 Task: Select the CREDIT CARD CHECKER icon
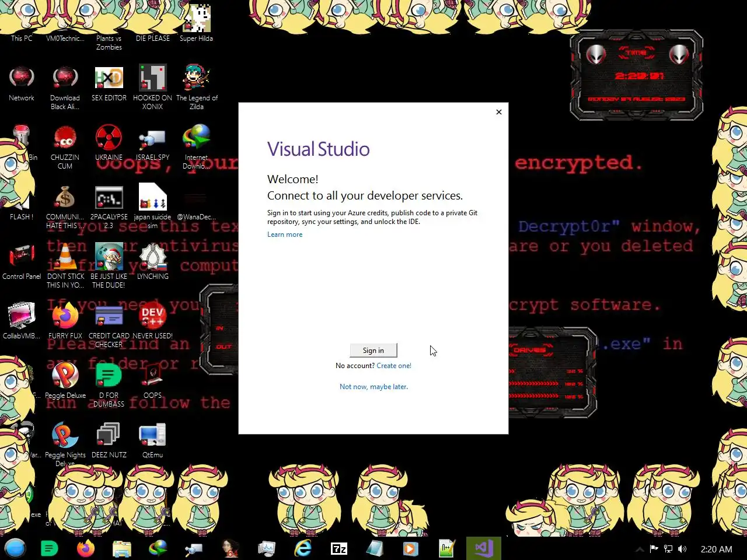tap(109, 325)
